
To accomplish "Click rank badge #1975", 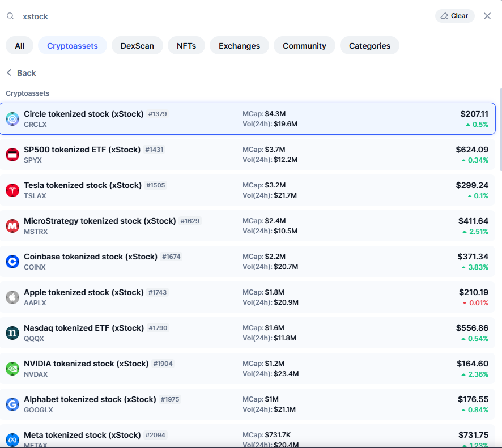I will pyautogui.click(x=170, y=399).
